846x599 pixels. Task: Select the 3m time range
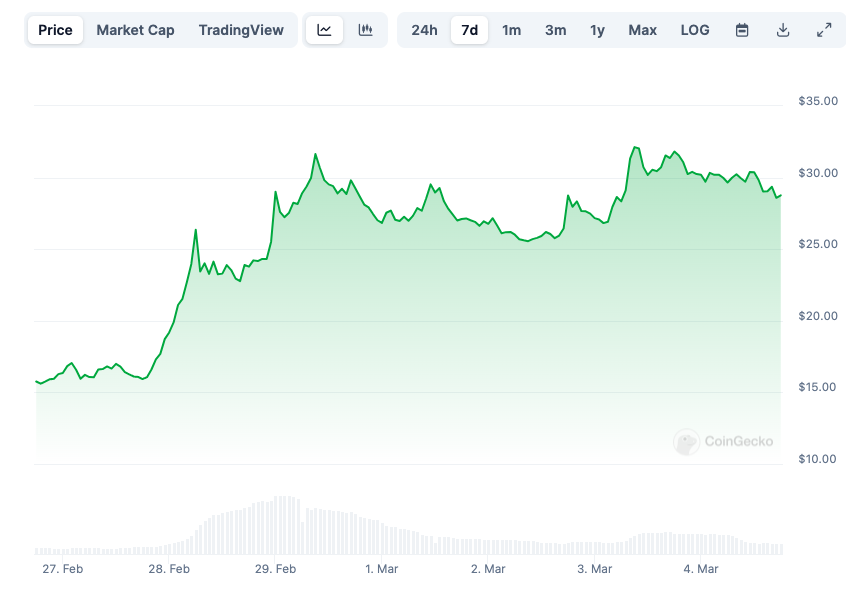555,30
